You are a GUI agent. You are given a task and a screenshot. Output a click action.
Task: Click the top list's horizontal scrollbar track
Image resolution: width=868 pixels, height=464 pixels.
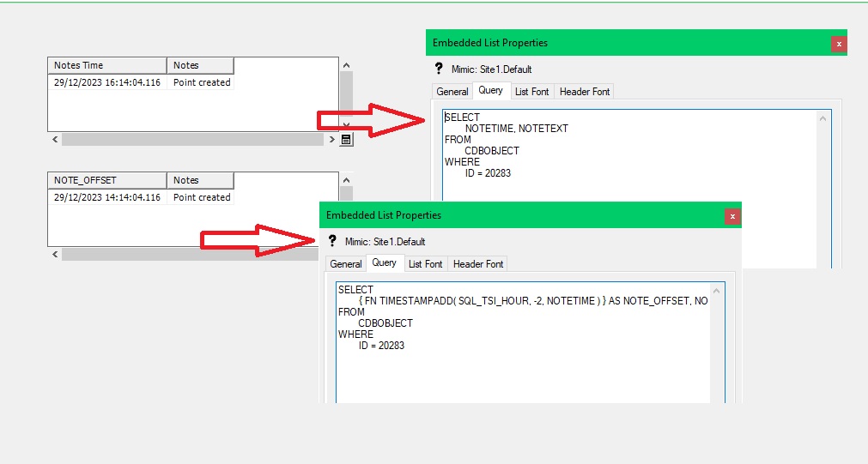[192, 139]
